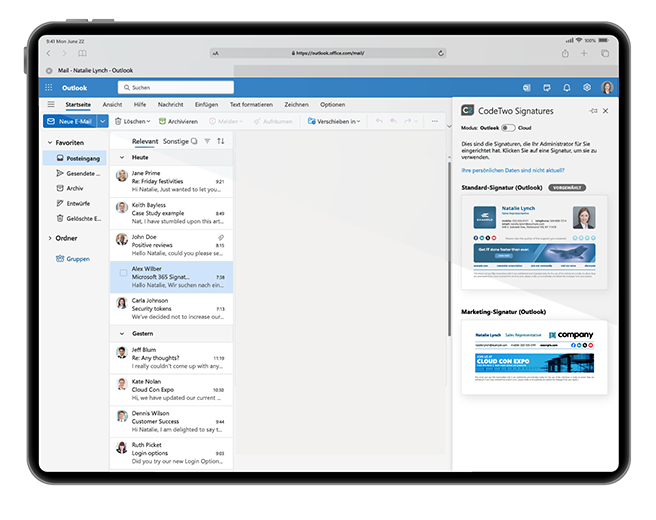The image size is (656, 520).
Task: Click the attachment paperclip on John Doe email
Action: tap(220, 237)
